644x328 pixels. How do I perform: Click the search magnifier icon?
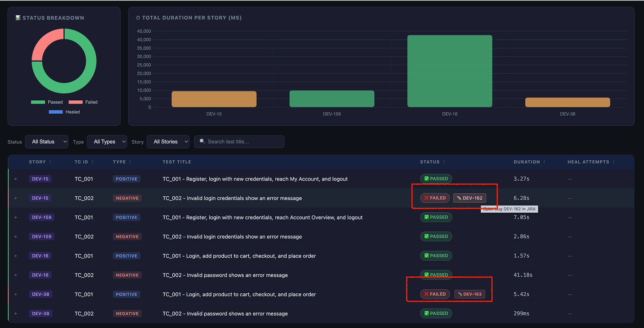click(202, 141)
